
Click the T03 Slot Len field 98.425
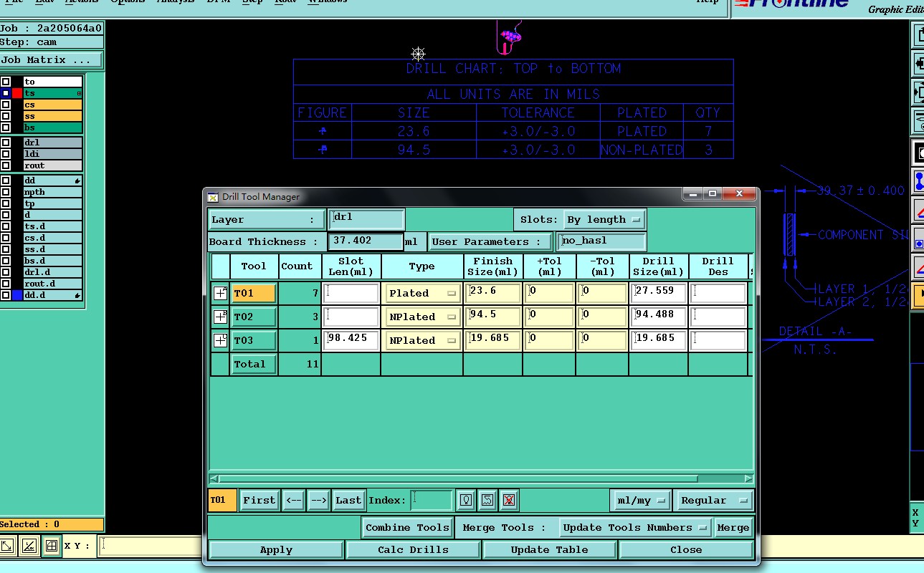pyautogui.click(x=351, y=340)
